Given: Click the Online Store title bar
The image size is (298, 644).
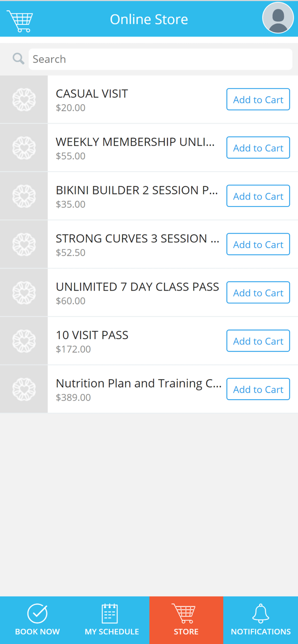Looking at the screenshot, I should pos(149,19).
